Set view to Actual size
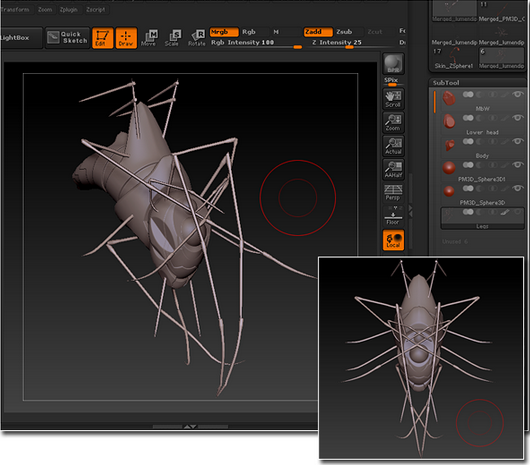This screenshot has width=530, height=465. 393,146
